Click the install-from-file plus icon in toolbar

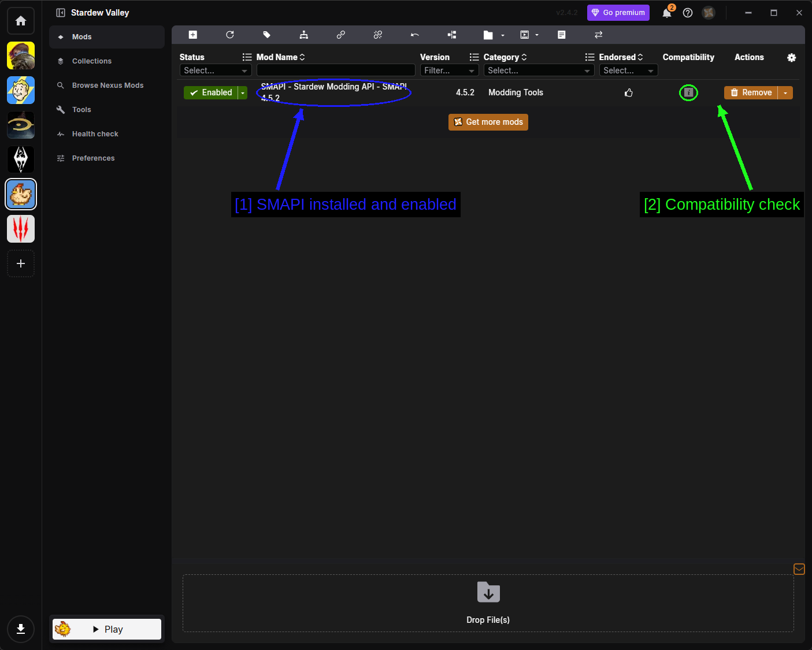click(x=193, y=35)
